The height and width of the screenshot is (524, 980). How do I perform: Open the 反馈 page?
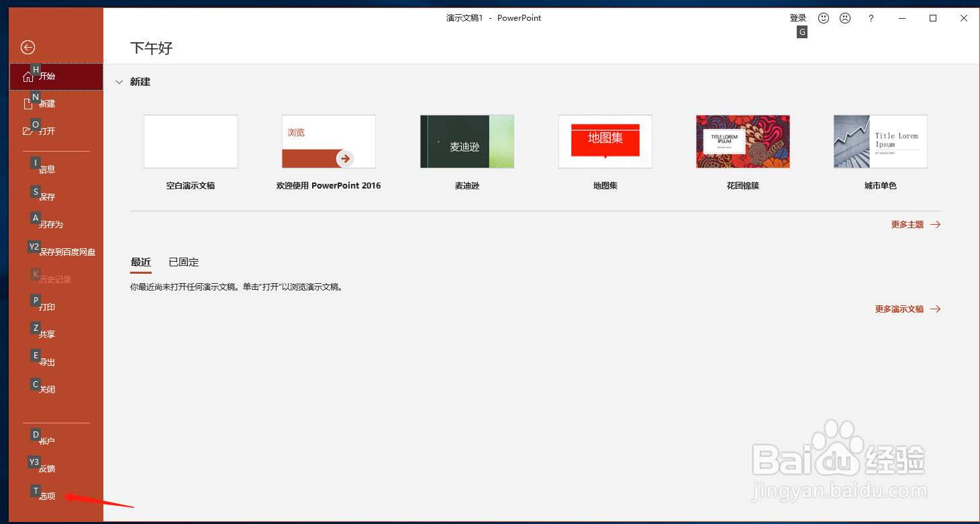[x=56, y=469]
